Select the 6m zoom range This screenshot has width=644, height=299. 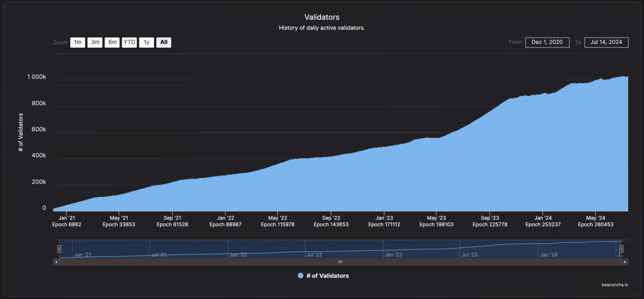click(112, 42)
